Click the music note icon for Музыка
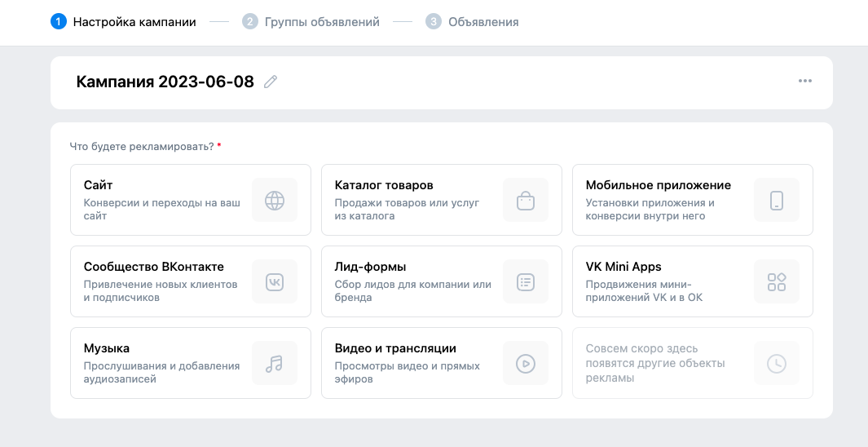 (275, 363)
